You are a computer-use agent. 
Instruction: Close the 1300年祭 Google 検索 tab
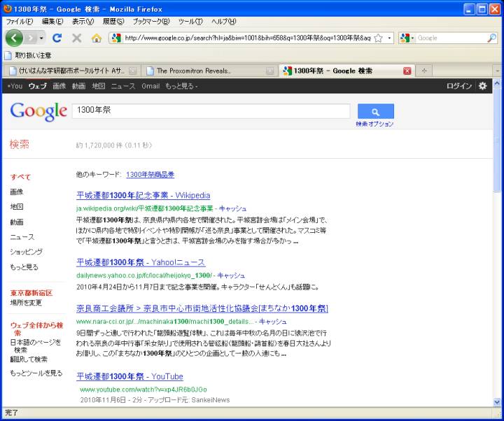pos(407,71)
